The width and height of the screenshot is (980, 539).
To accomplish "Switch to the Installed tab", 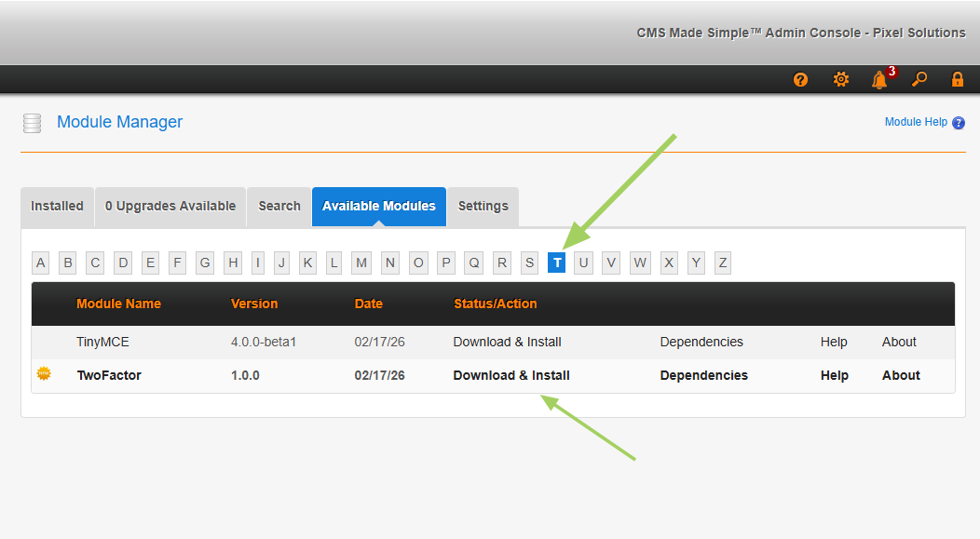I will (57, 207).
